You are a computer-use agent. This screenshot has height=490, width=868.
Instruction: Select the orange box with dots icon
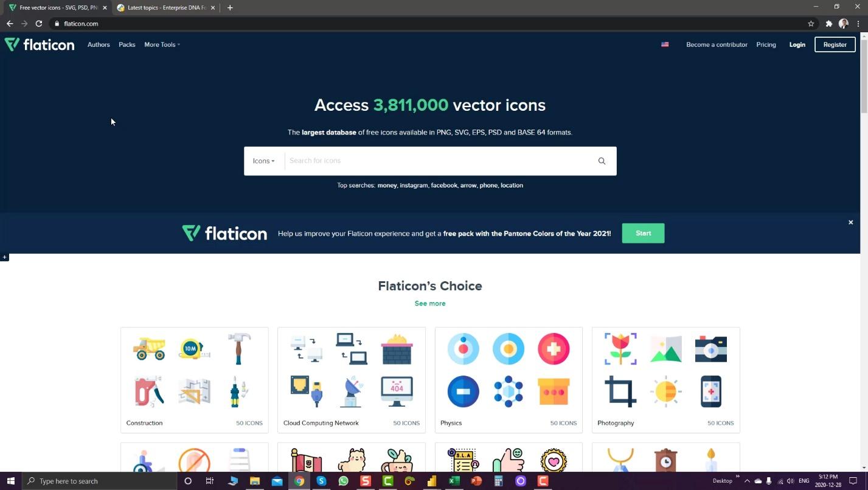(554, 391)
